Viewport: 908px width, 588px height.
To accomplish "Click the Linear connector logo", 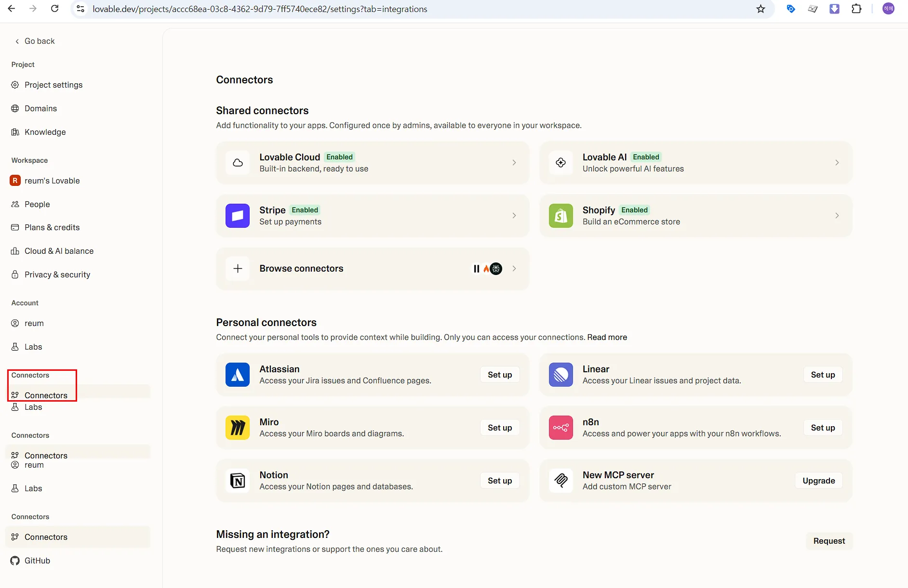I will [561, 375].
